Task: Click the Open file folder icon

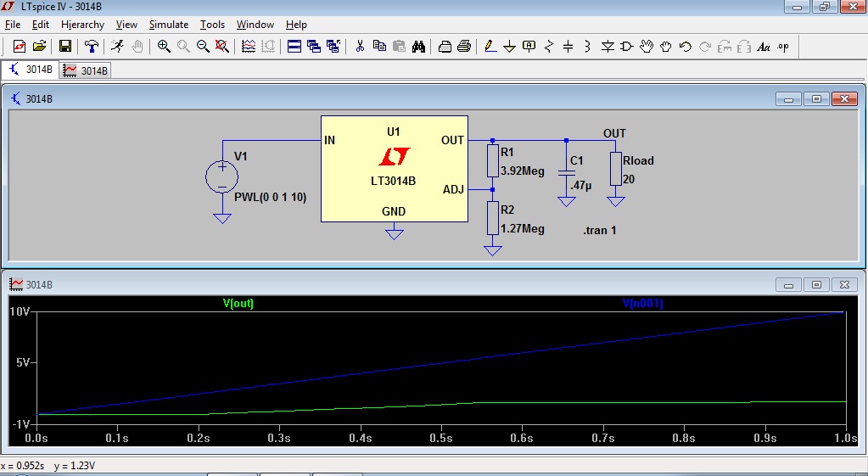Action: click(x=39, y=47)
